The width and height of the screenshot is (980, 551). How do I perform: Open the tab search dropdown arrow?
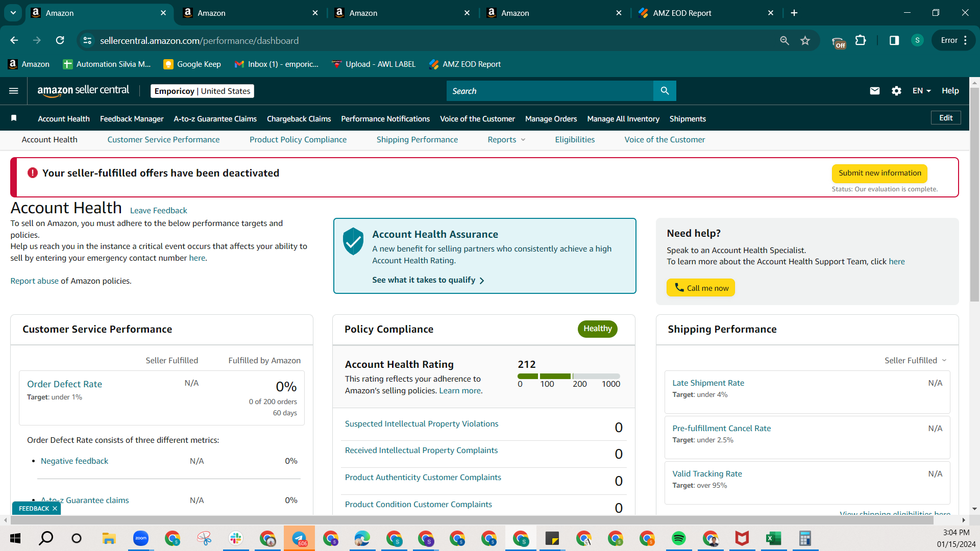pyautogui.click(x=13, y=13)
